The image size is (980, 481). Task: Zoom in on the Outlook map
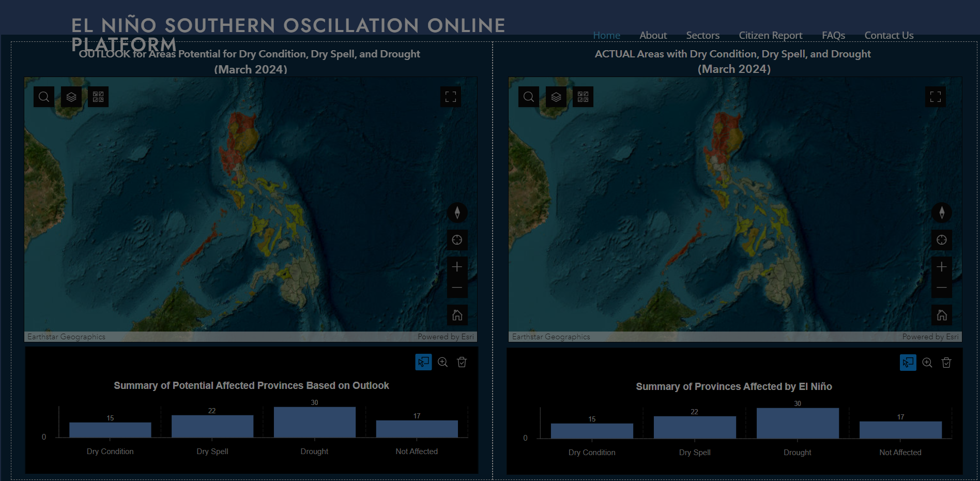click(457, 267)
